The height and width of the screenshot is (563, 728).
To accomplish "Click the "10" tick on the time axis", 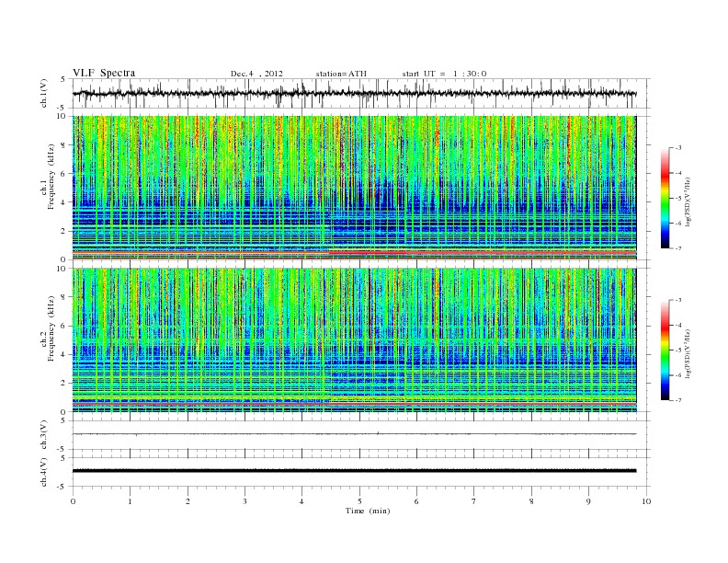I will (x=646, y=501).
